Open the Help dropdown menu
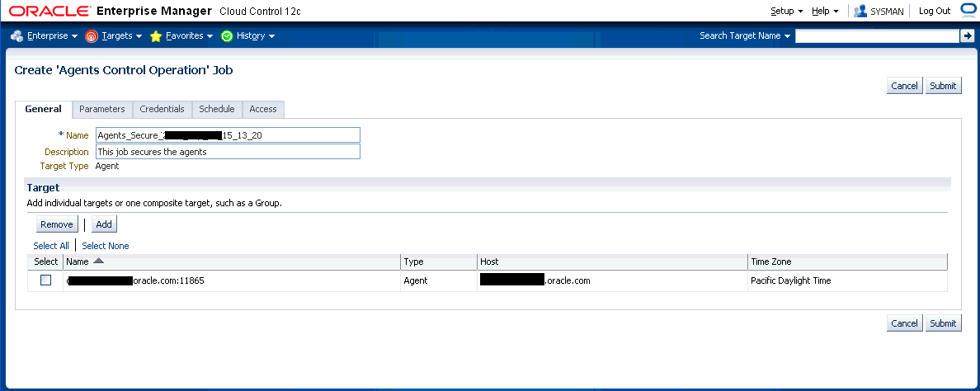 825,11
